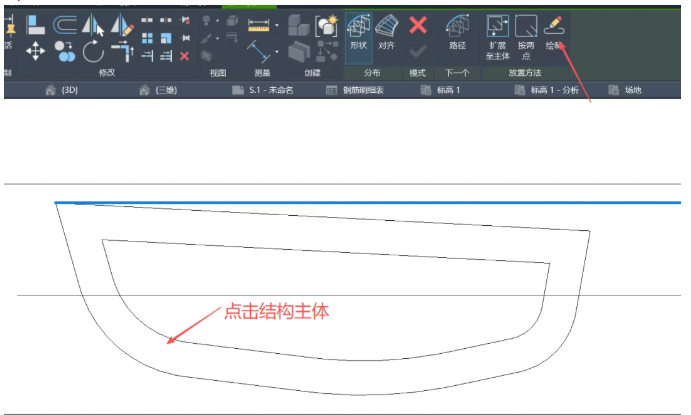Switch to the 场地 view tab
The image size is (691, 415).
625,90
